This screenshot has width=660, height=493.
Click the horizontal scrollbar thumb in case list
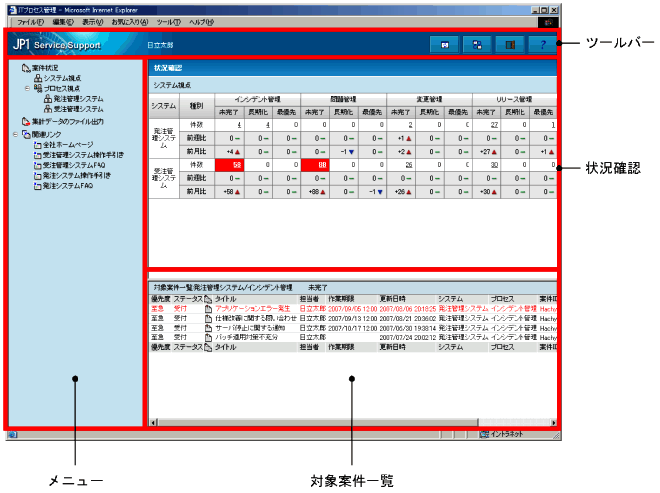point(318,422)
